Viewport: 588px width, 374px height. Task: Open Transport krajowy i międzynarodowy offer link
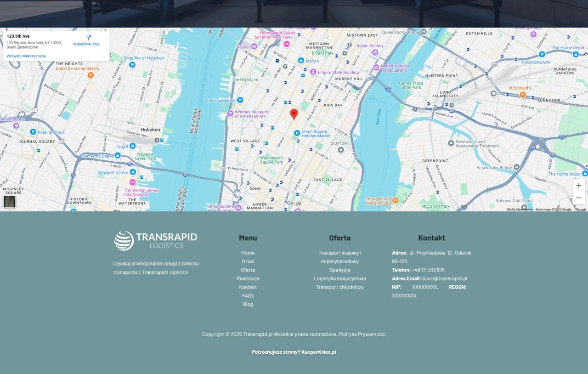coord(340,257)
